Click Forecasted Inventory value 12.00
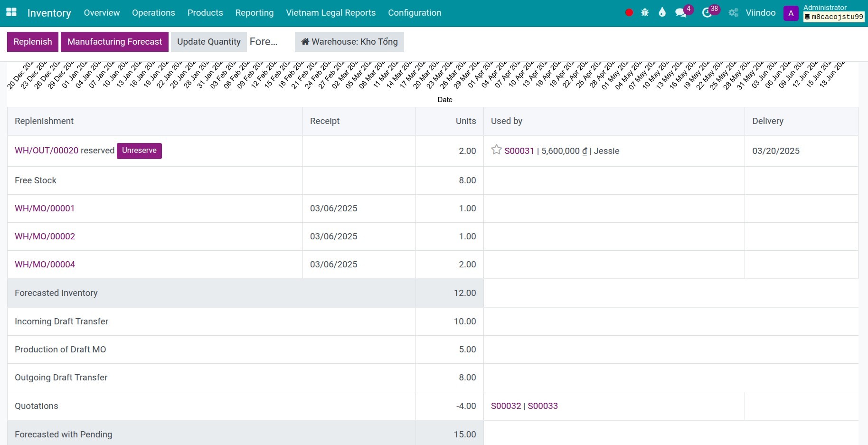 (x=465, y=293)
